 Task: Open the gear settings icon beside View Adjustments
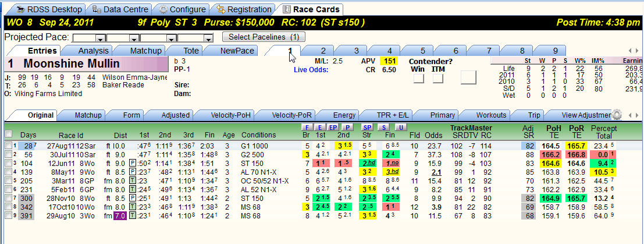click(617, 115)
